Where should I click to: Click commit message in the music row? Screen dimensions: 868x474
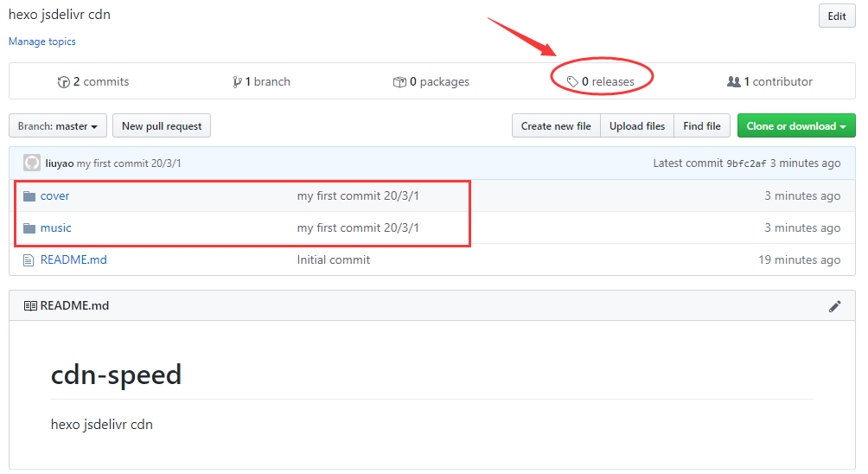pos(358,228)
